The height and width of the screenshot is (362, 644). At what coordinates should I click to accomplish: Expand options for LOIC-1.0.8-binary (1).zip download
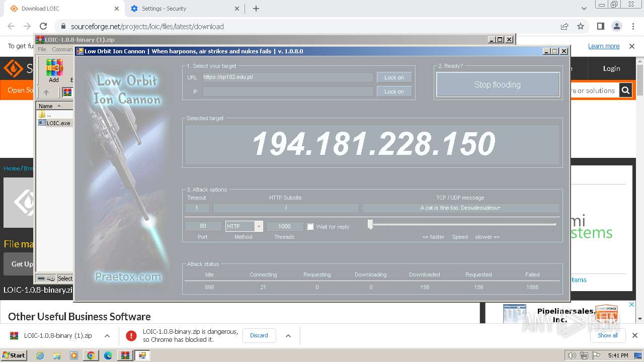[107, 336]
